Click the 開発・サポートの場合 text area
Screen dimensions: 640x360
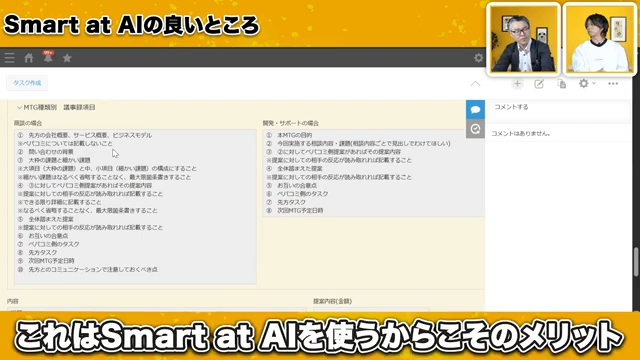(373, 173)
